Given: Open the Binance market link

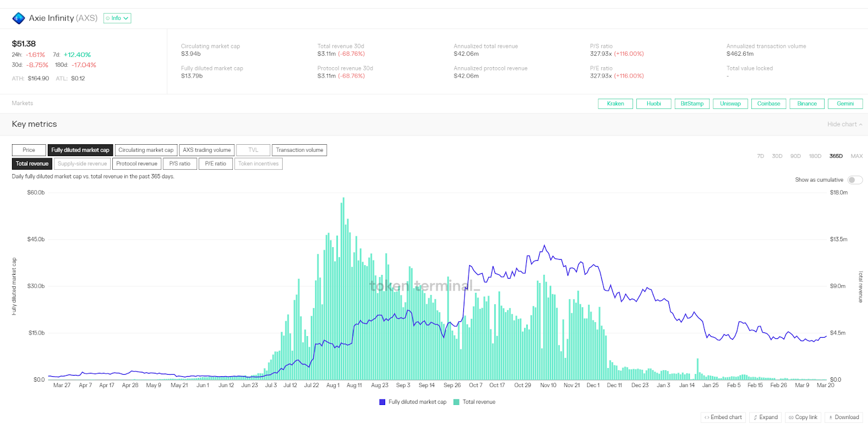Looking at the screenshot, I should pyautogui.click(x=807, y=104).
